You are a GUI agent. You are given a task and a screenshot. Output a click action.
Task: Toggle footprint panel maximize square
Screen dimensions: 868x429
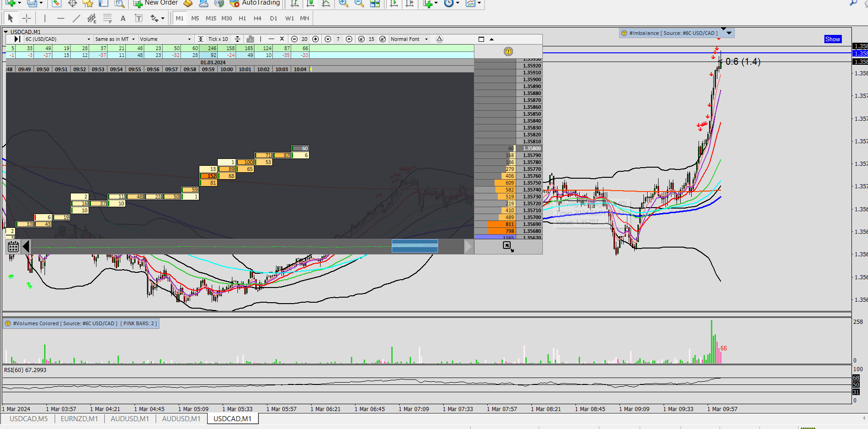[481, 39]
